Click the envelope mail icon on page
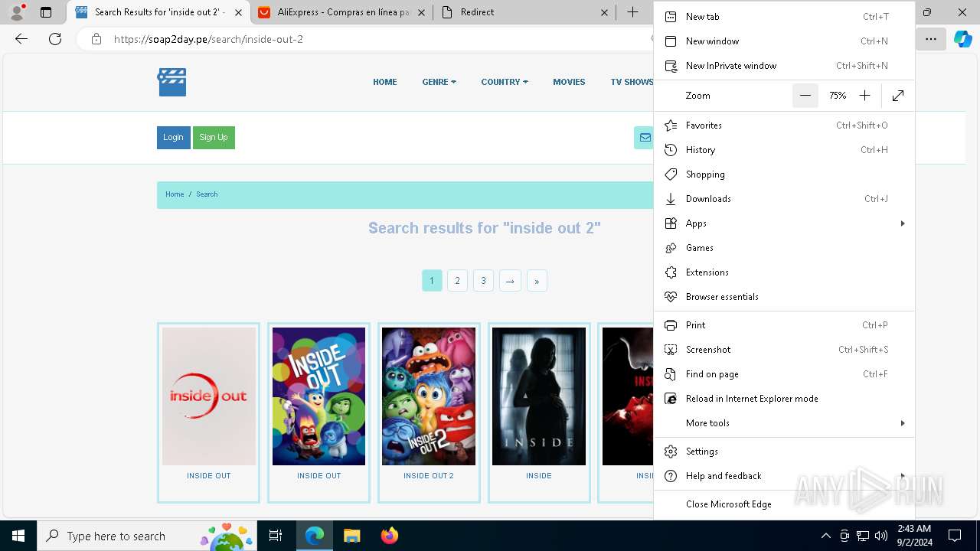Viewport: 980px width, 551px height. (x=645, y=138)
